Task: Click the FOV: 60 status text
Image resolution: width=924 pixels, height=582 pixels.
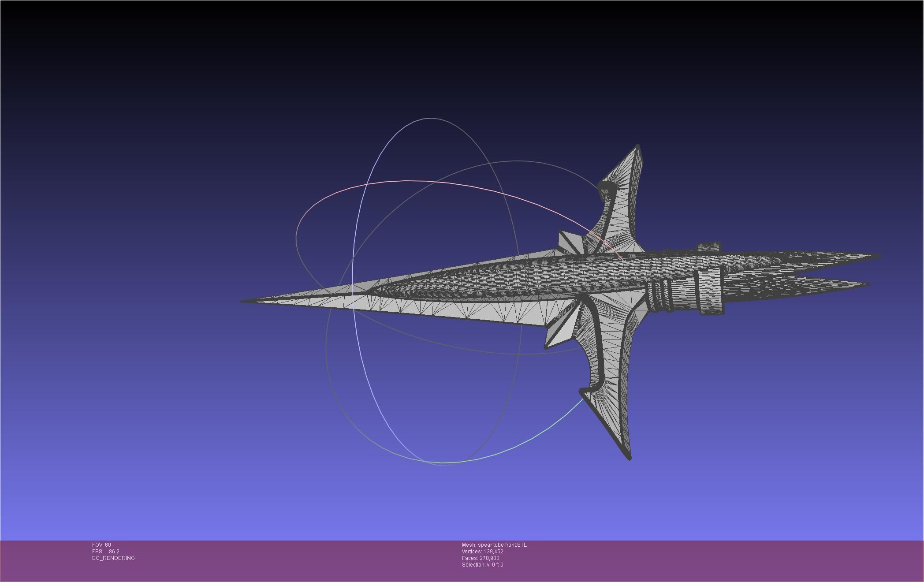Action: tap(101, 545)
